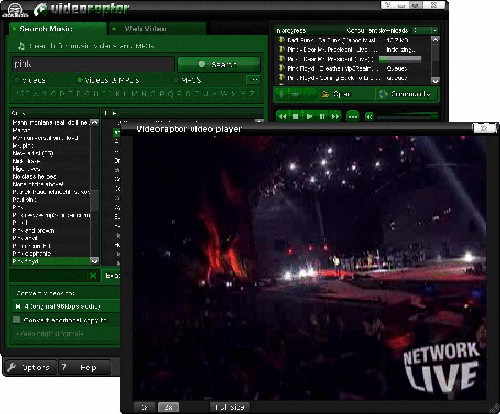
Task: Open the ellipsis button beside playback controls
Action: click(353, 117)
